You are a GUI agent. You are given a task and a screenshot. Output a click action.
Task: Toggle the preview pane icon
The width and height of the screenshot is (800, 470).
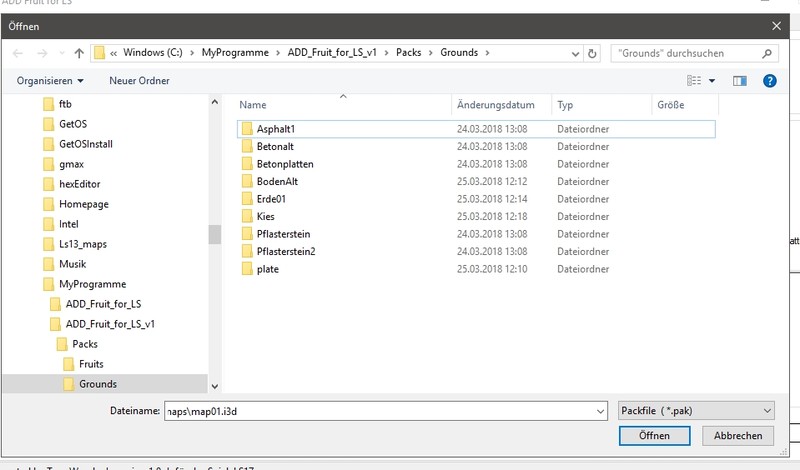click(740, 80)
